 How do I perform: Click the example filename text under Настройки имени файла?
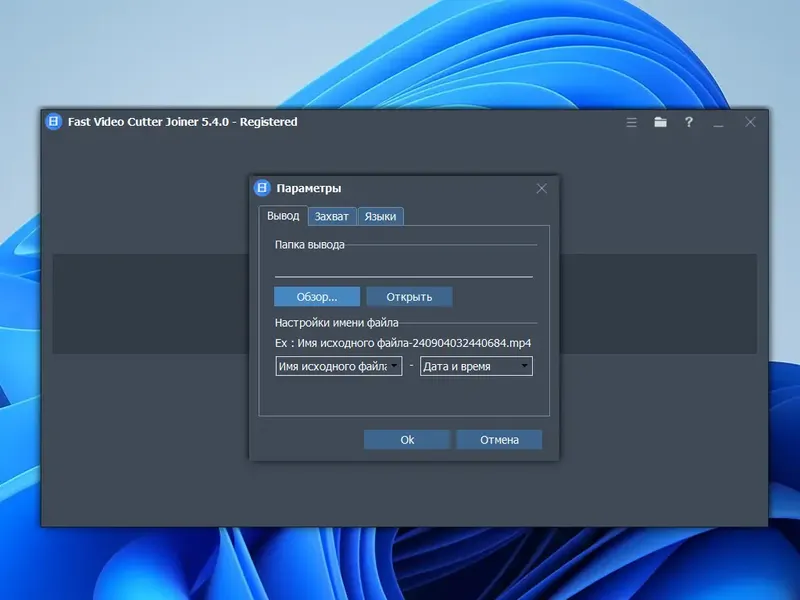tap(402, 344)
